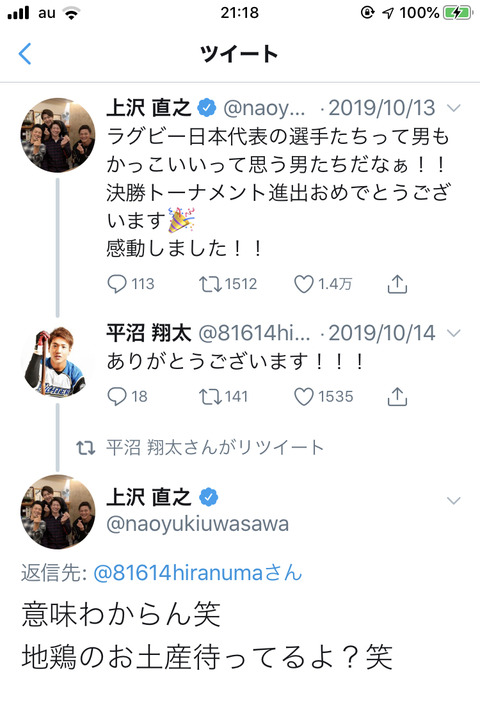Screen dimensions: 480x701
Task: Open 上沢 直之's avatar on top tweet
Action: click(x=58, y=135)
